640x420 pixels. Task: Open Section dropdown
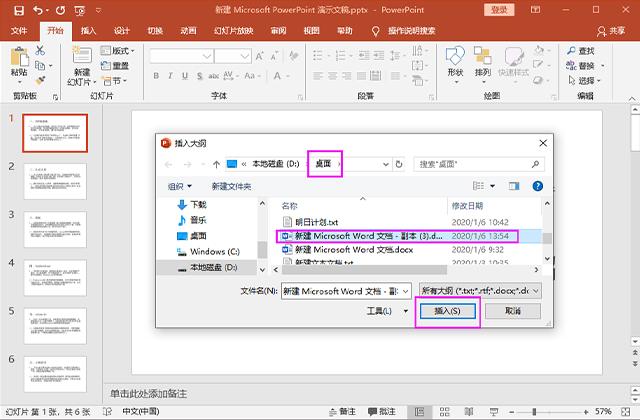click(114, 81)
